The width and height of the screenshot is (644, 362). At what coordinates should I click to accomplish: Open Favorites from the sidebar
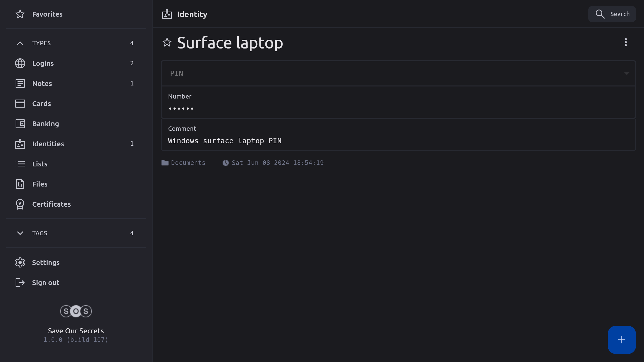tap(47, 14)
